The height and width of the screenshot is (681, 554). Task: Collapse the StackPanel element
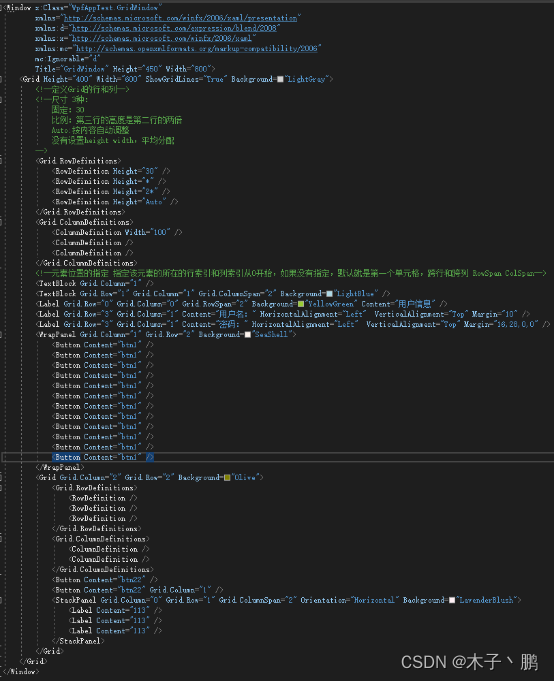(1, 600)
